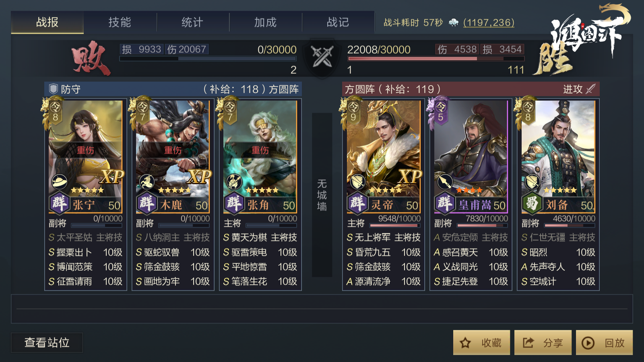Screen dimensions: 644x362
Task: Open the 统计 tab
Action: 192,22
